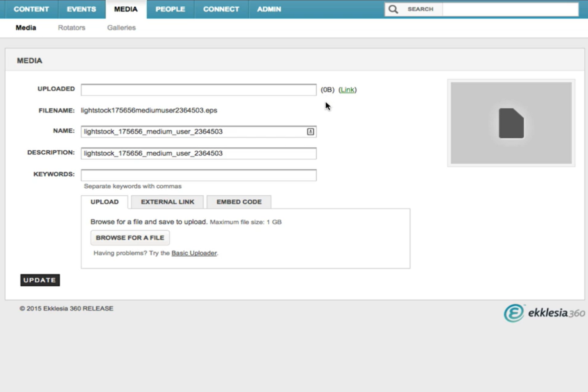Focus the Name input field
588x392 pixels.
(199, 131)
